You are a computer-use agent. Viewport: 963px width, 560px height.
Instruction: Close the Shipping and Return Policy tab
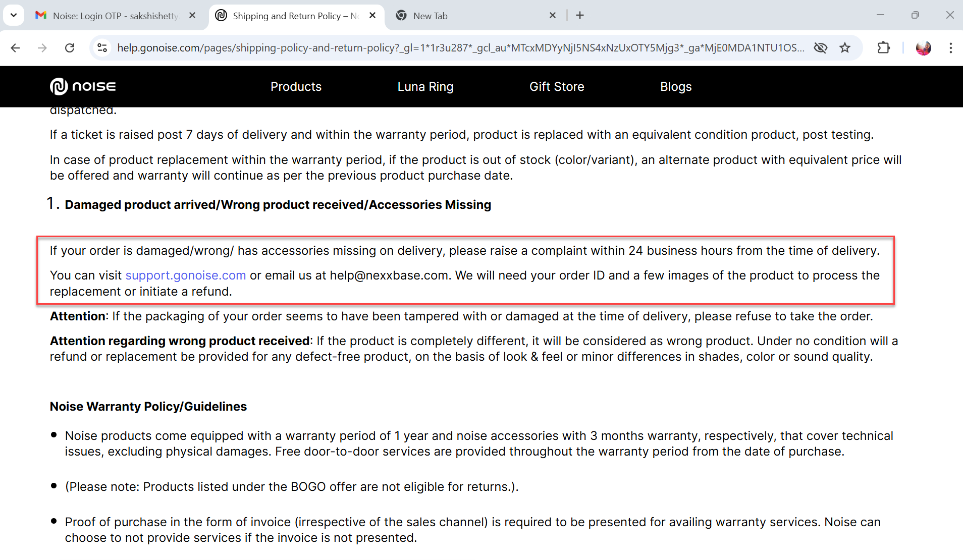372,16
